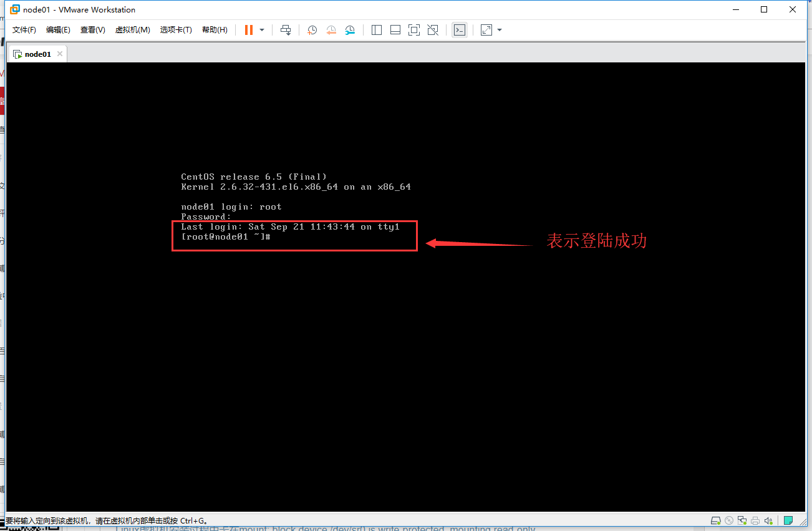Minimize the VMware Workstation window

click(x=735, y=9)
